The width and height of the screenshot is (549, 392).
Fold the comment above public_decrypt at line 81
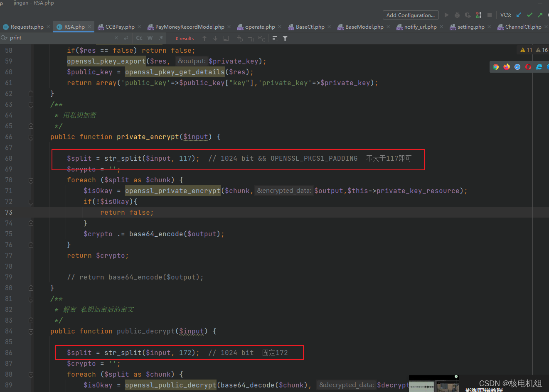point(31,299)
